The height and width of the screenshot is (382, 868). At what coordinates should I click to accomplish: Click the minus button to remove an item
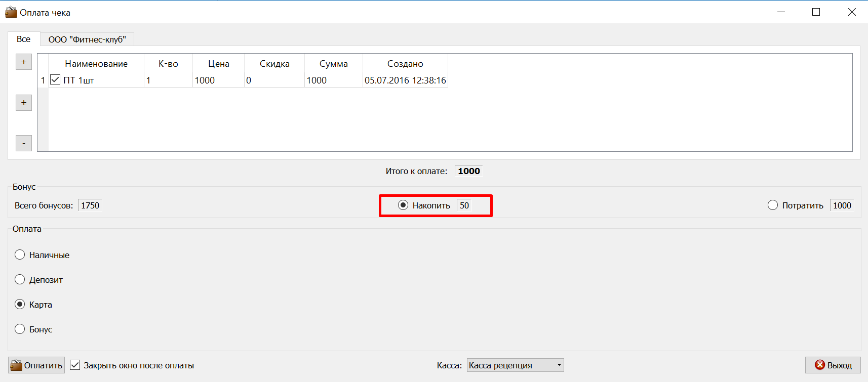[x=24, y=143]
